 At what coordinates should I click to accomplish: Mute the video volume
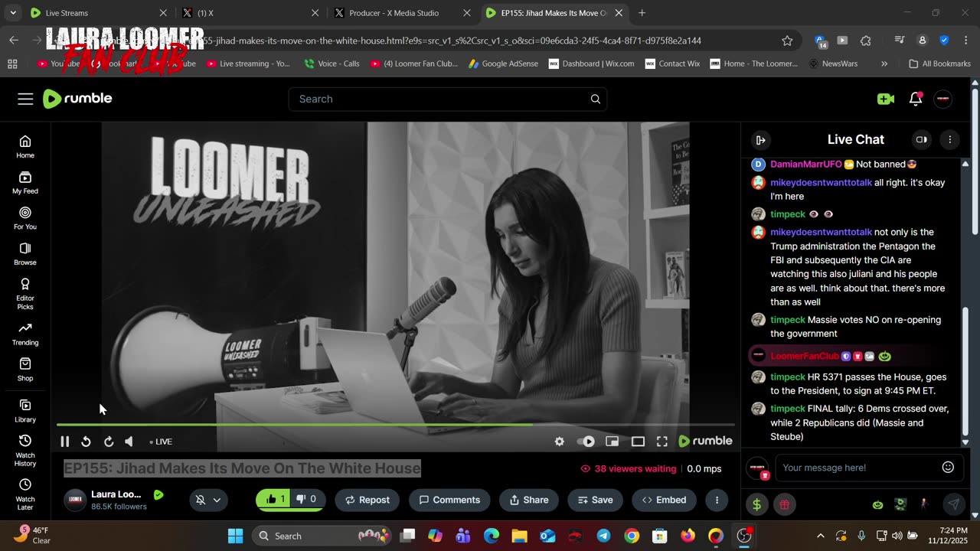pyautogui.click(x=129, y=442)
